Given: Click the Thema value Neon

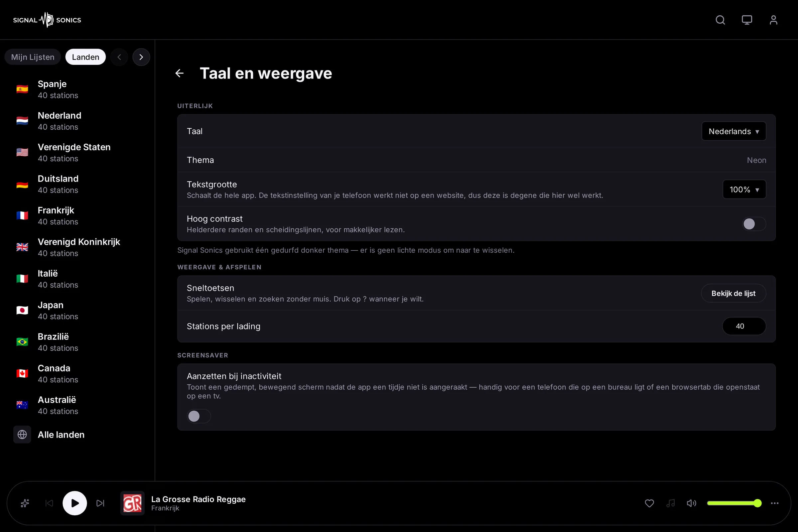Looking at the screenshot, I should click(756, 160).
